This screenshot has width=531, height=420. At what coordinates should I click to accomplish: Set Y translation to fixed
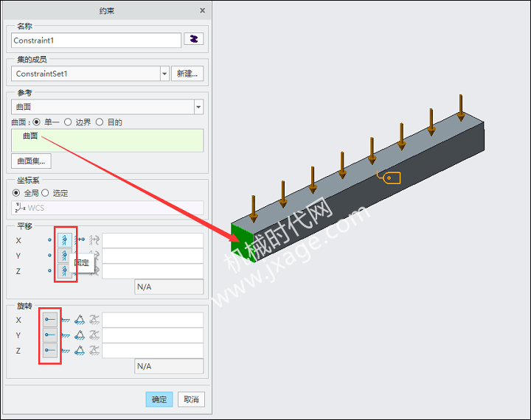(x=63, y=256)
